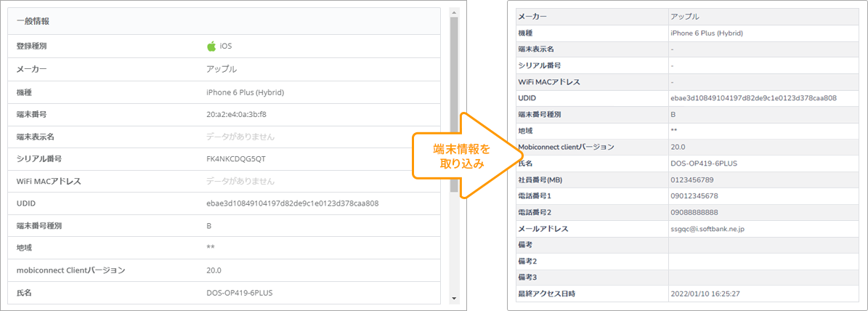
Task: Select the 一般情報 section heading
Action: click(x=33, y=21)
